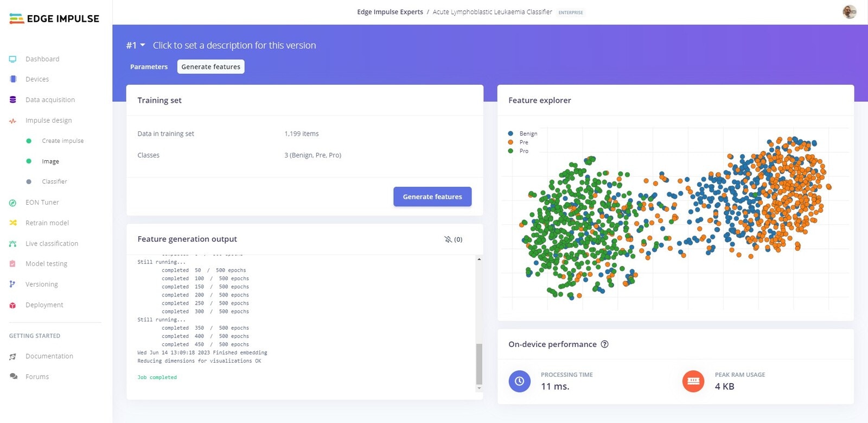
Task: Open the user profile avatar
Action: (850, 11)
